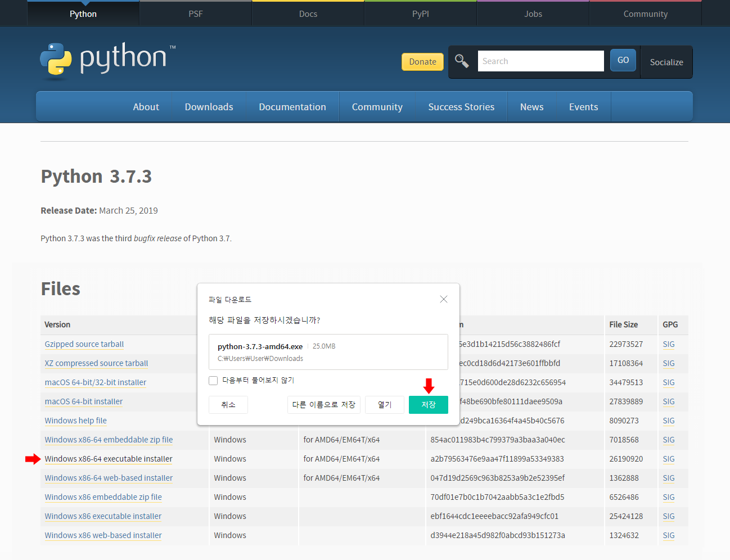Click the 저장 save button
730x560 pixels.
429,405
